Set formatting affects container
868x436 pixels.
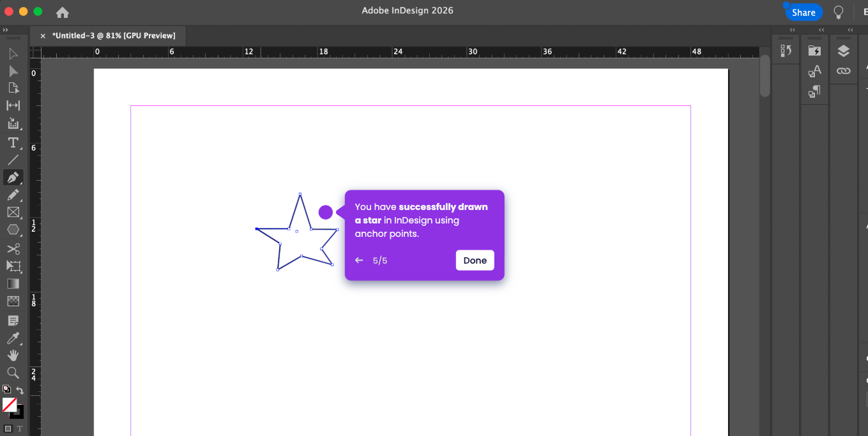click(x=8, y=428)
